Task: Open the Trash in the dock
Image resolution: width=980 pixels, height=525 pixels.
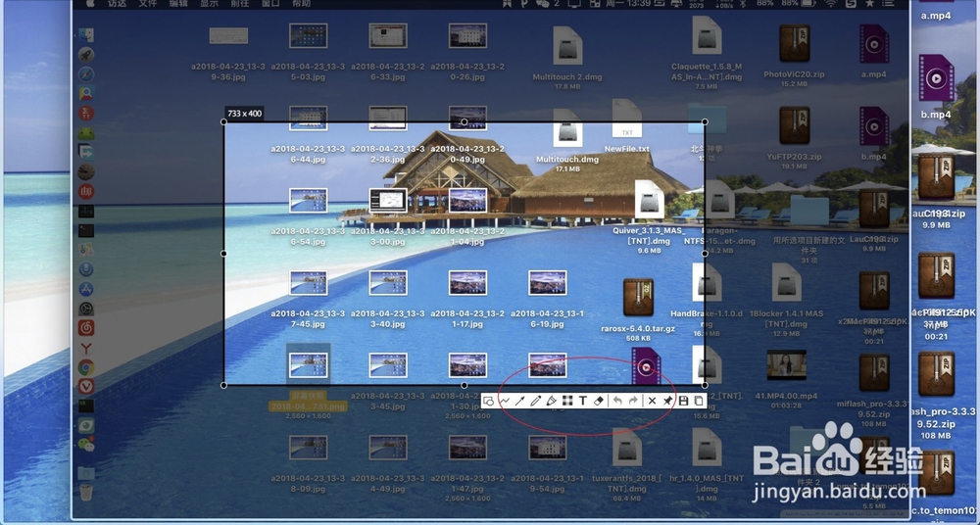Action: coord(86,492)
